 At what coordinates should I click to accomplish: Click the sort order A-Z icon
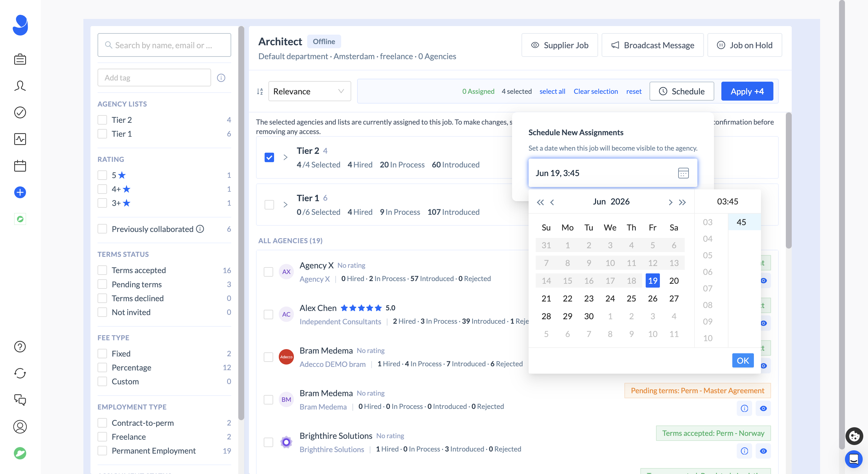260,91
